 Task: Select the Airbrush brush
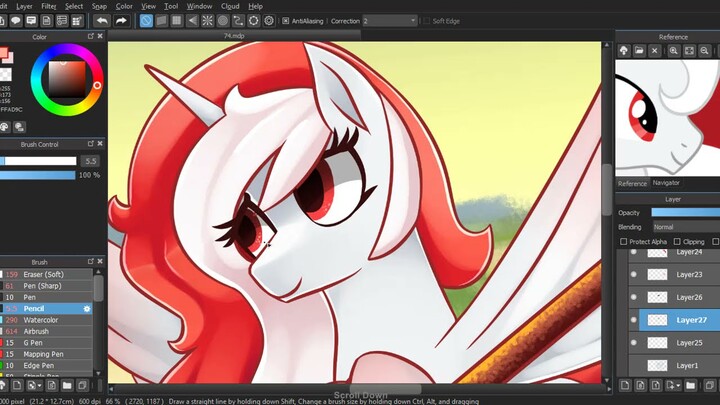click(46, 332)
